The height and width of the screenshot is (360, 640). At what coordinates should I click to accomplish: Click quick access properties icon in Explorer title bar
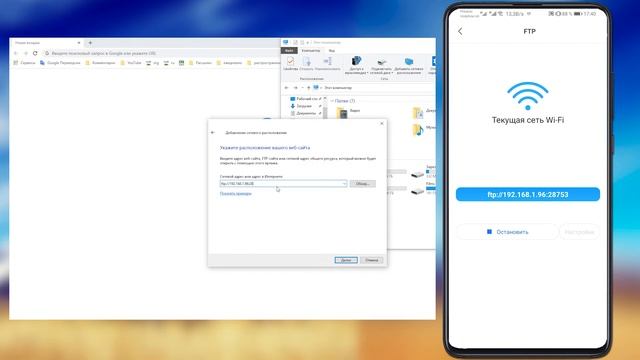[296, 42]
